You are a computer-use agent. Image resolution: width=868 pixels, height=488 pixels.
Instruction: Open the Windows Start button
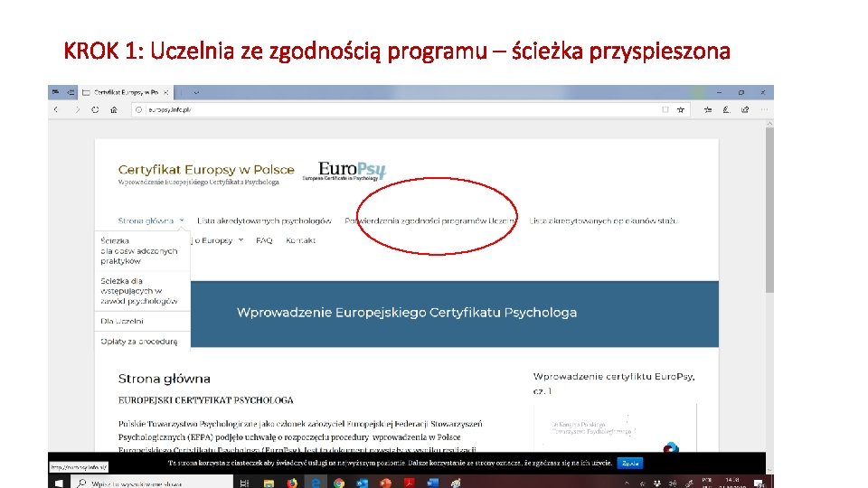[x=59, y=483]
